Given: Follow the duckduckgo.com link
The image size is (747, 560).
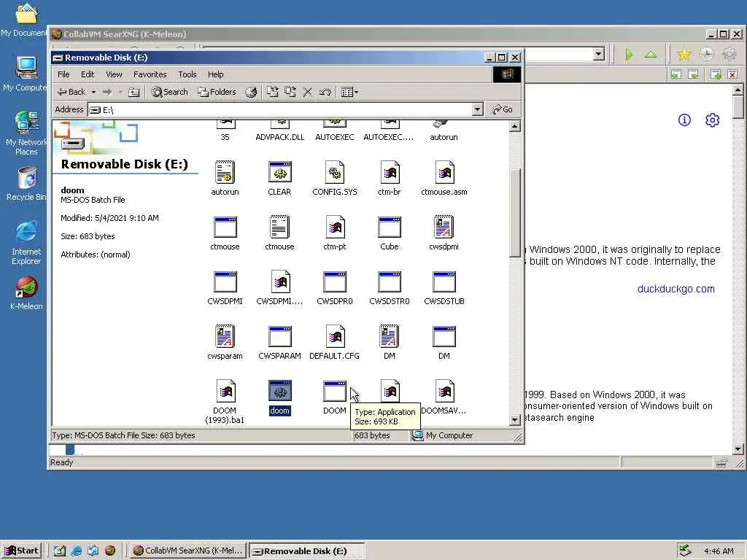Looking at the screenshot, I should click(x=676, y=289).
